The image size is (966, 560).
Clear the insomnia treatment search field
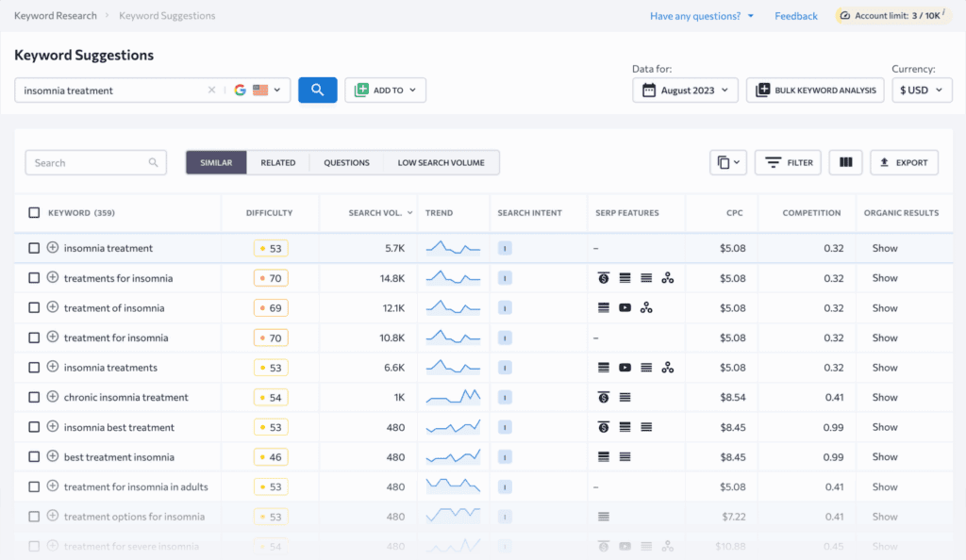click(212, 91)
